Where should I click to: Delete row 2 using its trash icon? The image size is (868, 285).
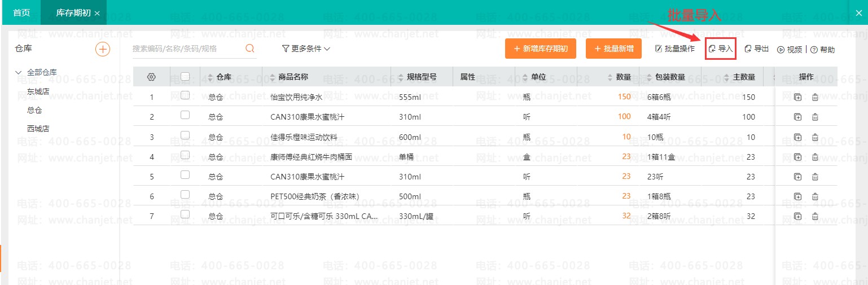pos(815,117)
